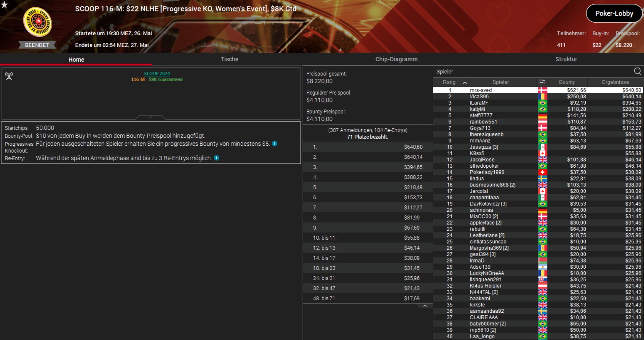Viewport: 644px width, 340px height.
Task: Sort players by country flag column
Action: click(542, 82)
